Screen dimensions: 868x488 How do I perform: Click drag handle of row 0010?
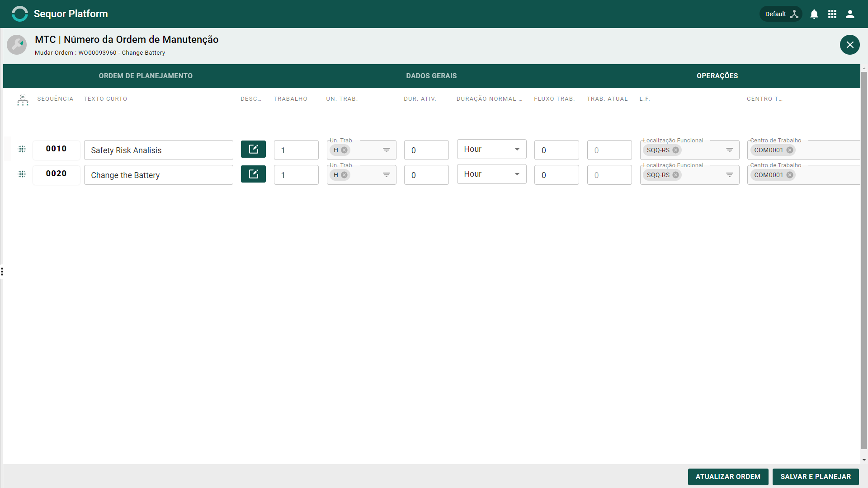pyautogui.click(x=22, y=149)
